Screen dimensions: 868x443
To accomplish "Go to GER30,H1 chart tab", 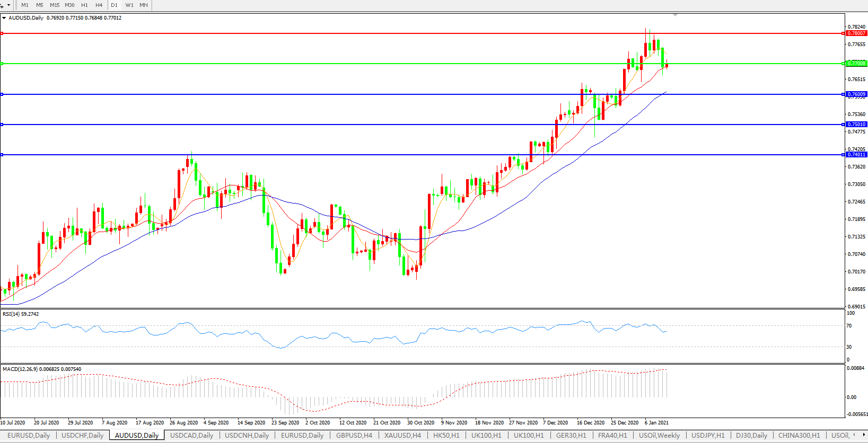I will pos(571,436).
